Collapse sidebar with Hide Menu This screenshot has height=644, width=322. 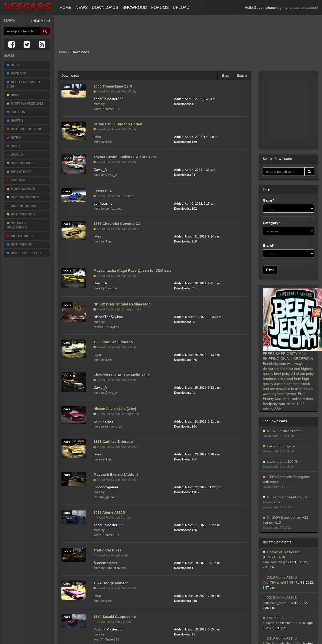(x=40, y=21)
